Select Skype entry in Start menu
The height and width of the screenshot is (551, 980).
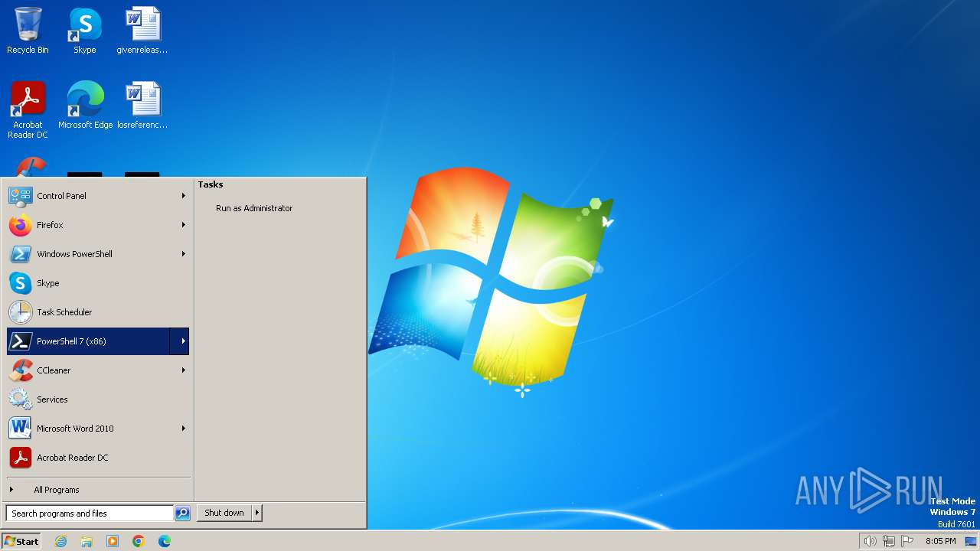[x=98, y=283]
